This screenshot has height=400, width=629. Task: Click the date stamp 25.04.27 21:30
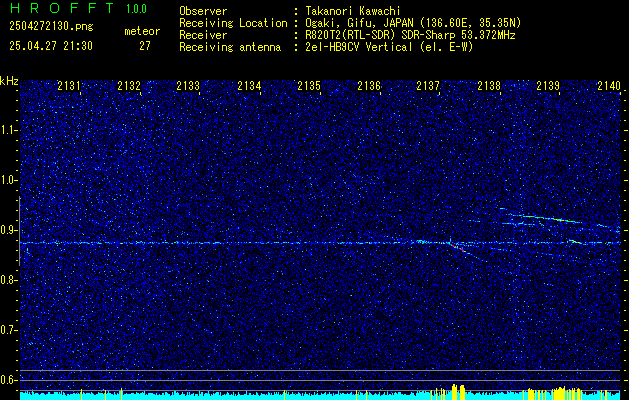[51, 46]
